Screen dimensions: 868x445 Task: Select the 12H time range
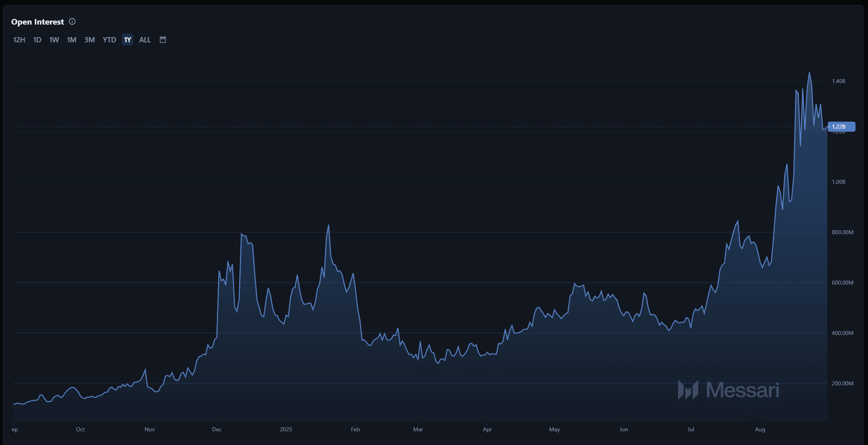(x=19, y=40)
